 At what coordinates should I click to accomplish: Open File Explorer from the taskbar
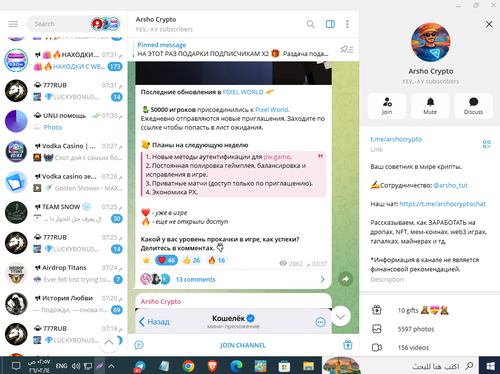308,366
